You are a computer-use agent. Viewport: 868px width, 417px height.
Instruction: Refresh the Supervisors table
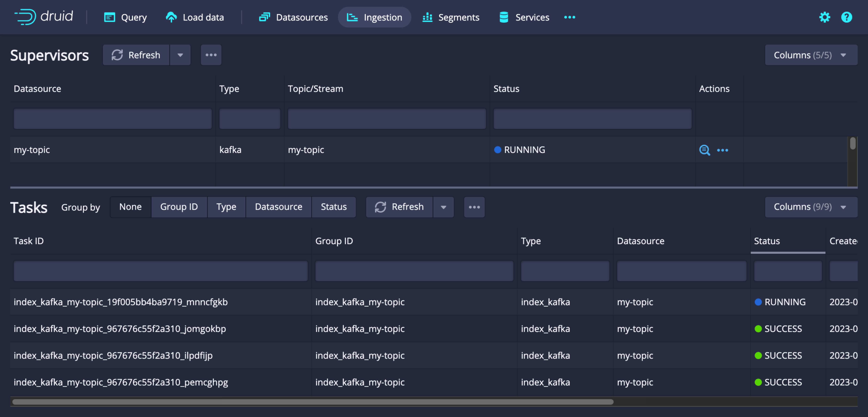click(136, 55)
